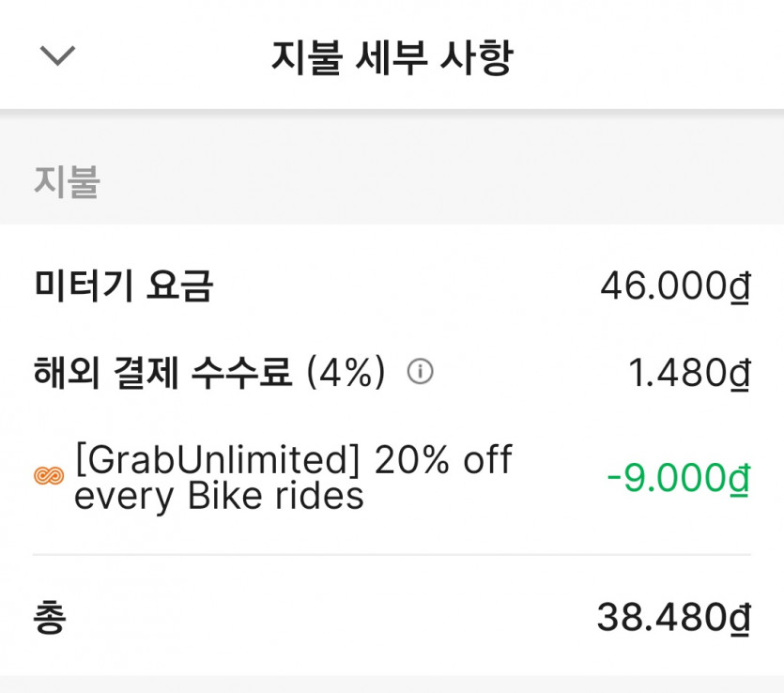Click the 지불 세부 사항 header title

pyautogui.click(x=392, y=57)
